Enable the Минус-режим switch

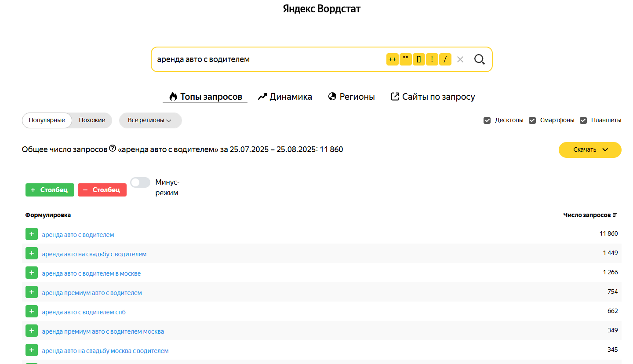click(140, 182)
